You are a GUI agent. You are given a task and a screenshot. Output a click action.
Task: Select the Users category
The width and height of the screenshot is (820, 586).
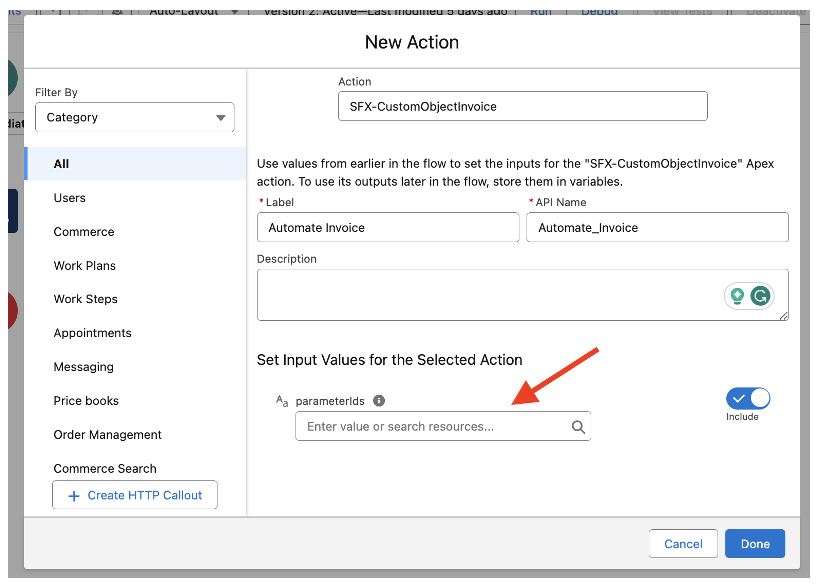[70, 198]
